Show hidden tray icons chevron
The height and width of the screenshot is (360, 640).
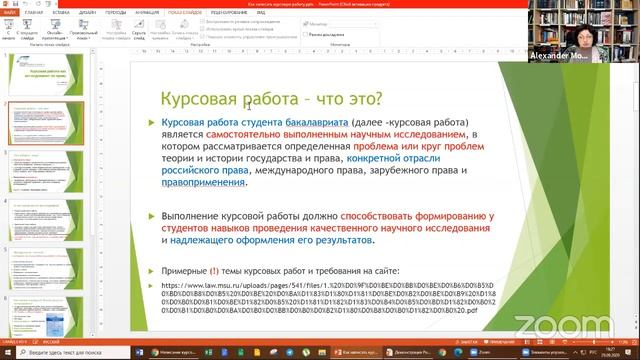[x=575, y=352]
